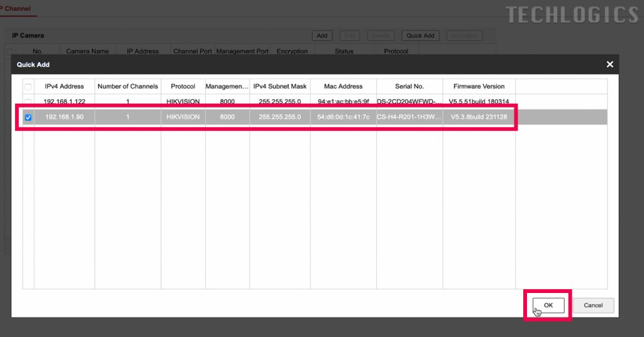Uncheck the box for camera 192.168.1.90
This screenshot has width=644, height=337.
click(x=28, y=117)
